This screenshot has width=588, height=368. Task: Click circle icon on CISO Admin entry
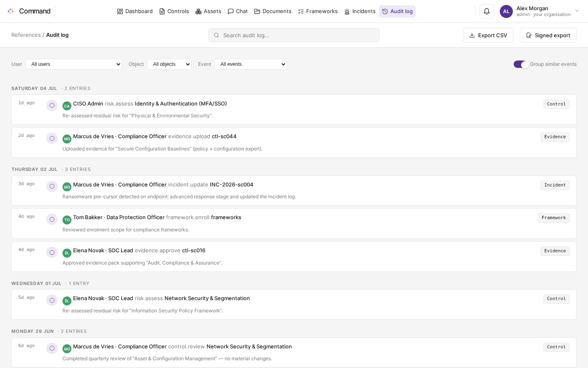point(52,105)
